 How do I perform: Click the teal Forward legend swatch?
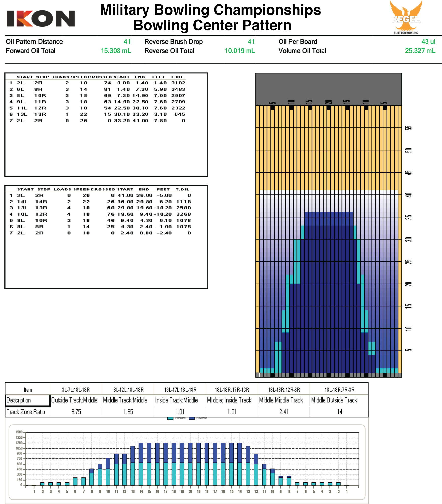[170, 418]
